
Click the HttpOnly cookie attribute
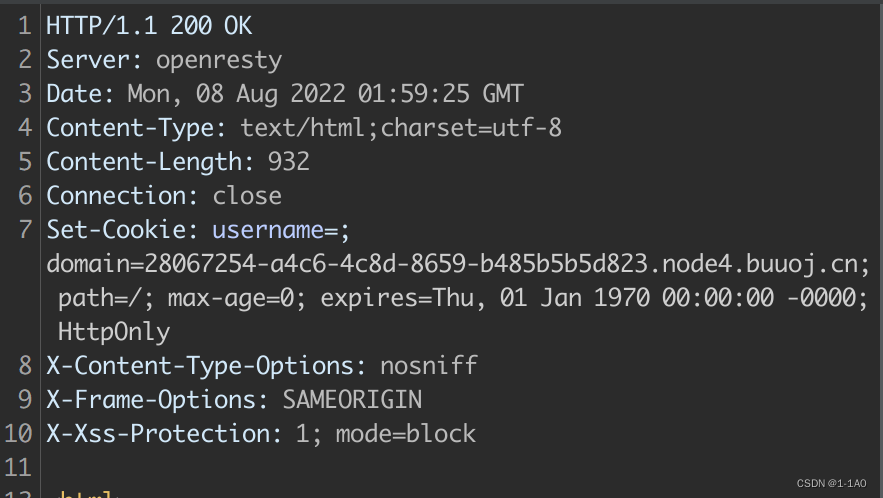[x=114, y=331]
